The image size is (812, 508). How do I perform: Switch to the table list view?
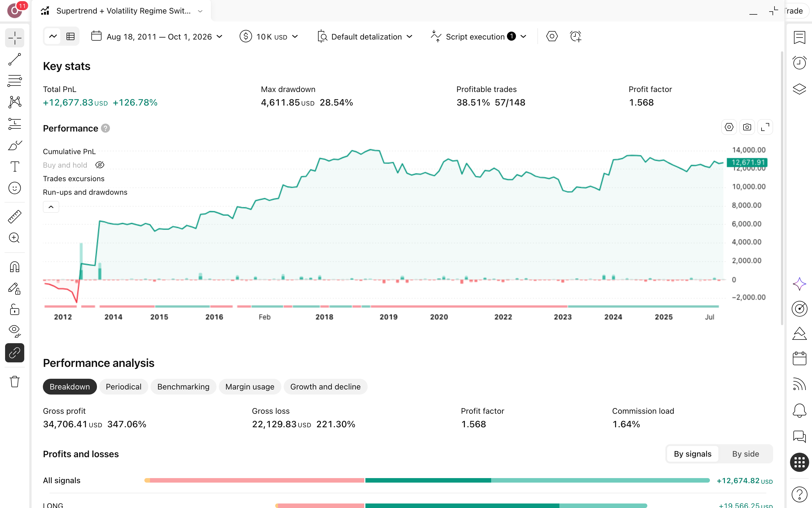click(70, 36)
